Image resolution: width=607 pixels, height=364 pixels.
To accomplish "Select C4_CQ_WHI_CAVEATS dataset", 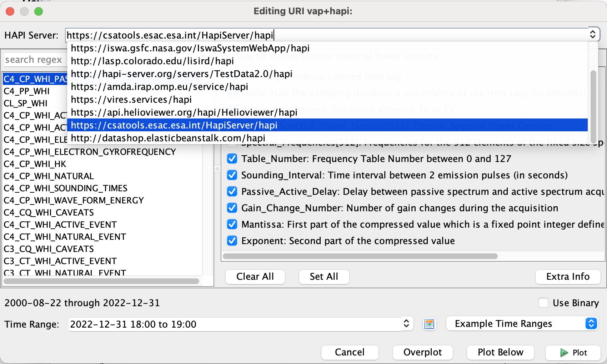I will [102, 212].
